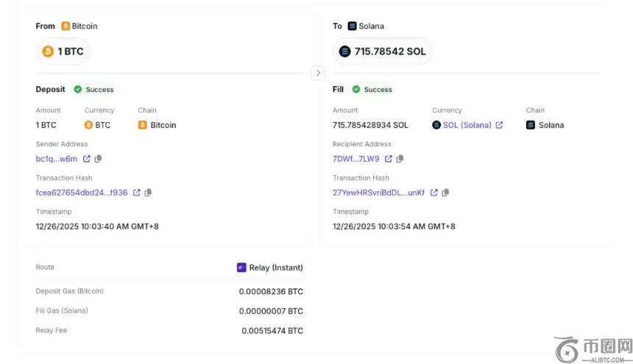Screen dimensions: 633x364
Task: Copy the fill transaction hash
Action: (x=445, y=193)
